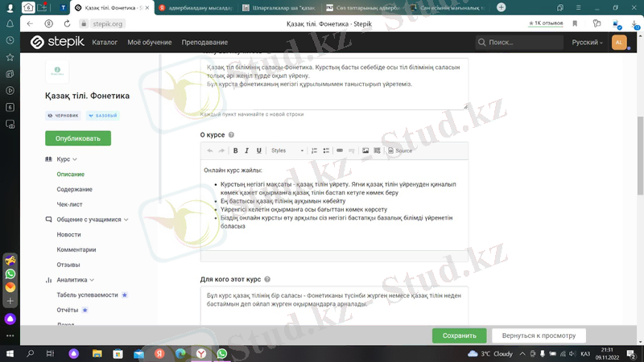Open Alice assistant icon in browser sidebar
This screenshot has width=644, height=362.
pos(10,319)
